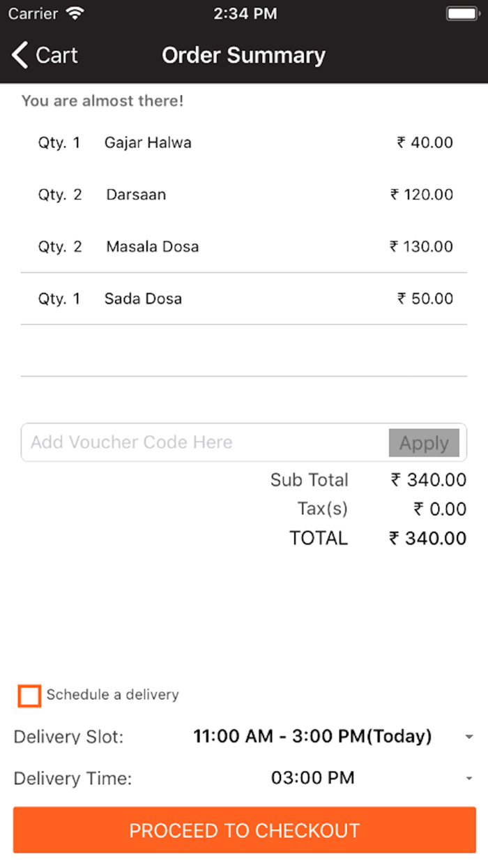Select the Gajar Halwa order row
The width and height of the screenshot is (488, 868).
tap(244, 143)
